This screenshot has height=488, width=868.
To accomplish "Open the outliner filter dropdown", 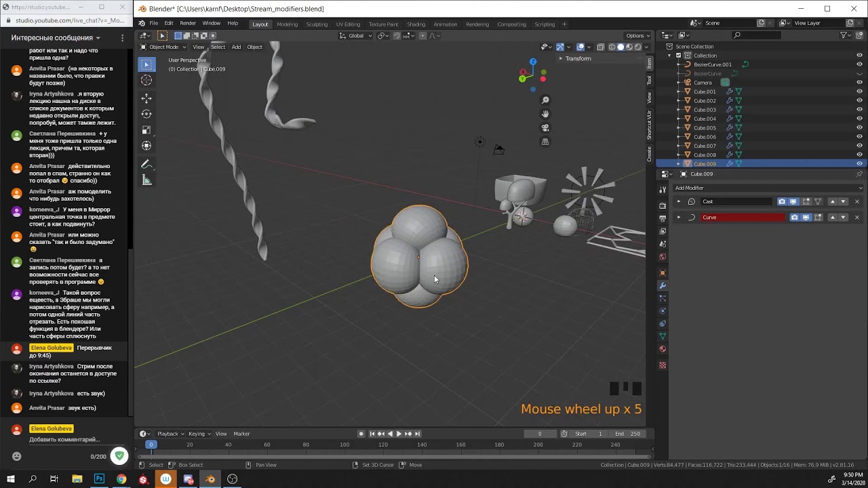I will tap(846, 35).
